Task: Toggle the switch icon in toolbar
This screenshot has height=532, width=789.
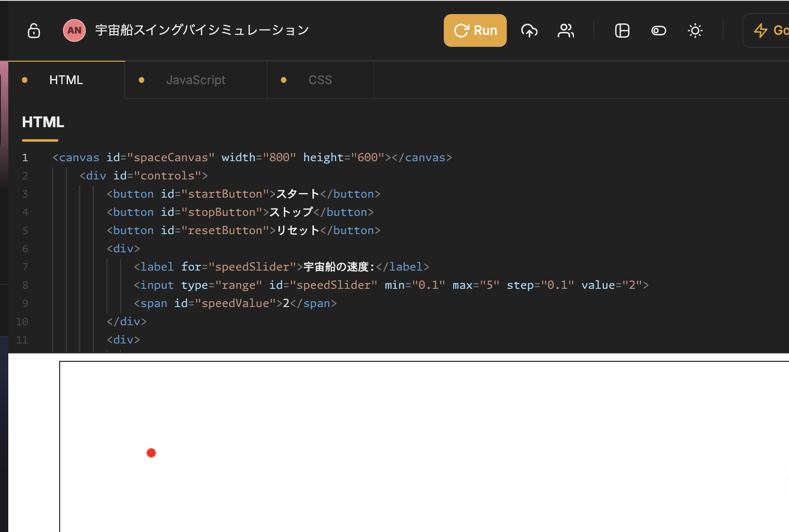Action: 658,31
